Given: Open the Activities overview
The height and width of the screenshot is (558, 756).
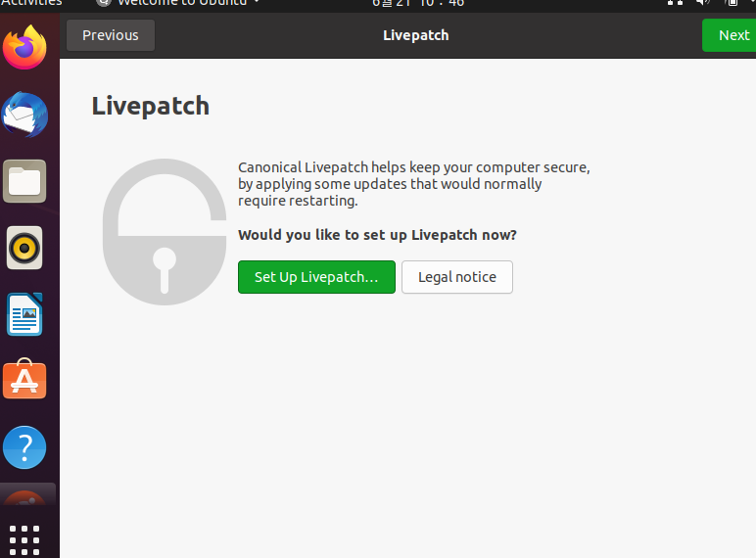Looking at the screenshot, I should pyautogui.click(x=31, y=3).
